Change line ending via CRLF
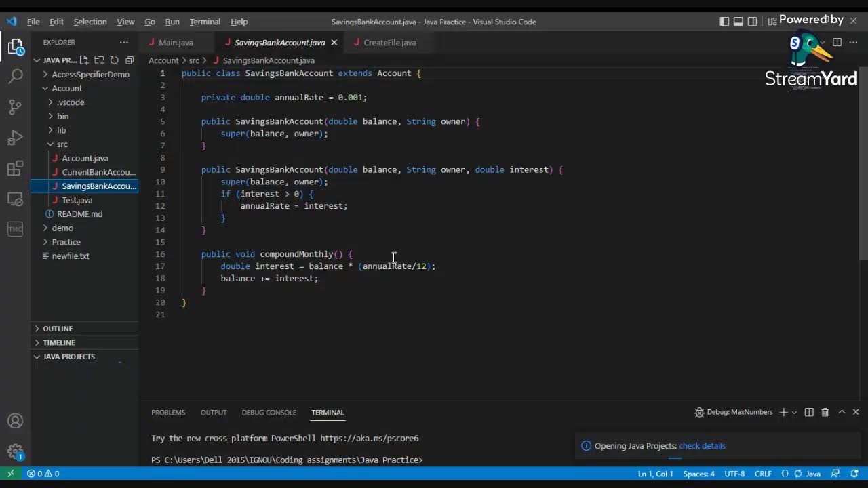Screen dimensions: 868x488 coord(763,474)
